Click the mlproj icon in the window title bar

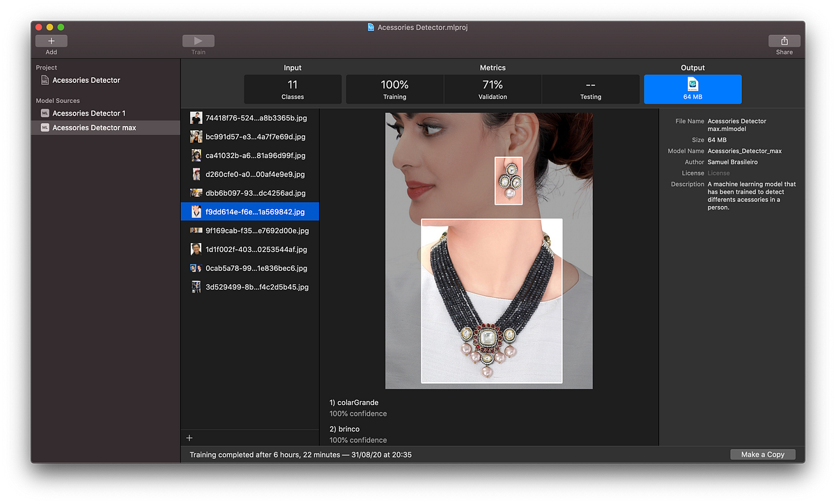coord(371,27)
